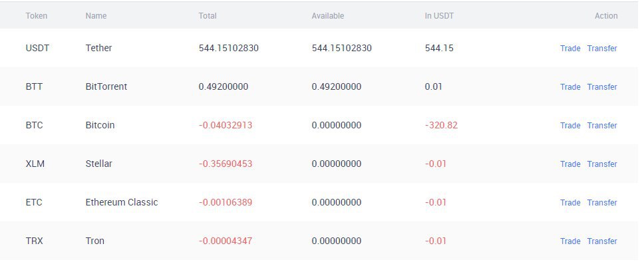Click the In USDT column header
644x266 pixels.
(440, 16)
